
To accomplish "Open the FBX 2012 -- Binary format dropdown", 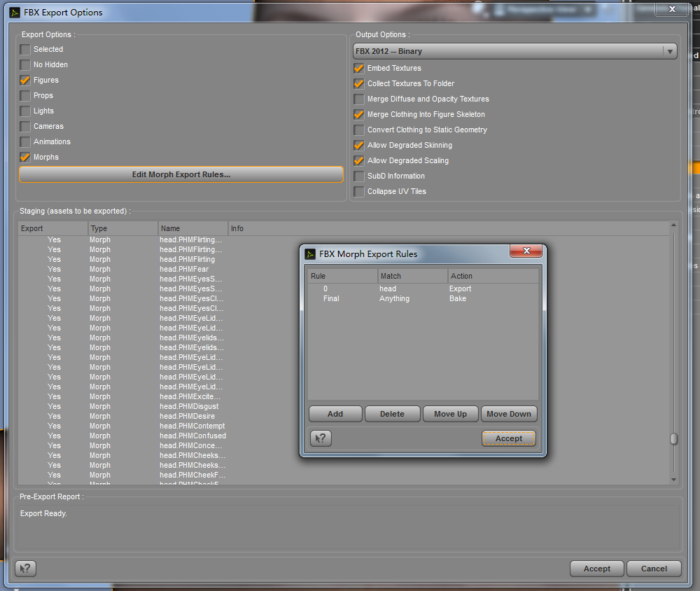I will [x=514, y=51].
